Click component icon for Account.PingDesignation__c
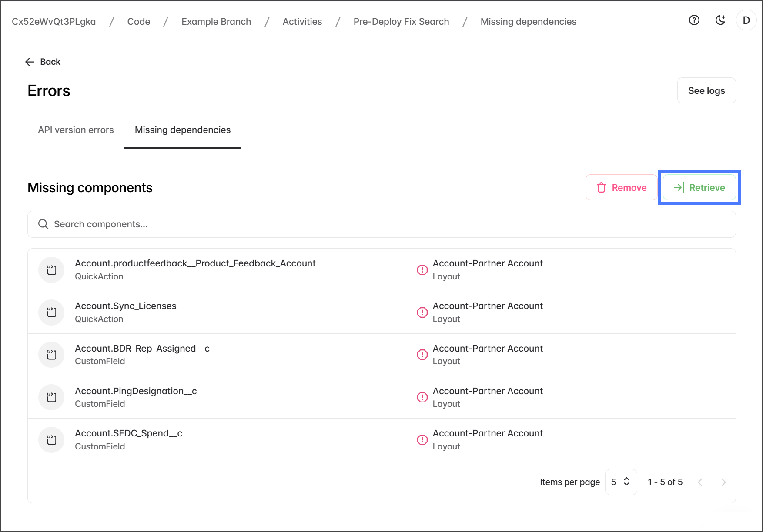Image resolution: width=763 pixels, height=532 pixels. pos(51,397)
